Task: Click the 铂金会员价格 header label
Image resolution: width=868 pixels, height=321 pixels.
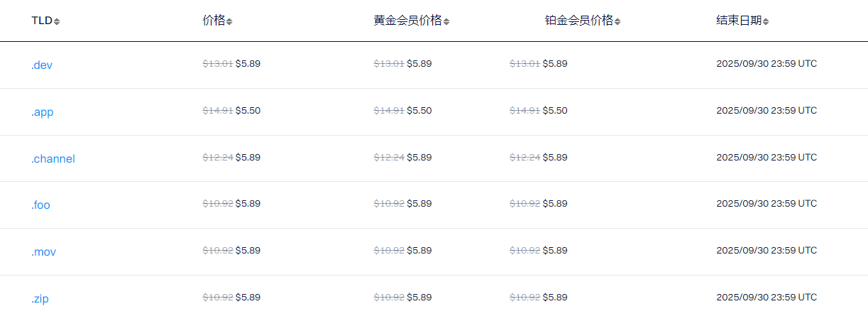Action: tap(578, 21)
